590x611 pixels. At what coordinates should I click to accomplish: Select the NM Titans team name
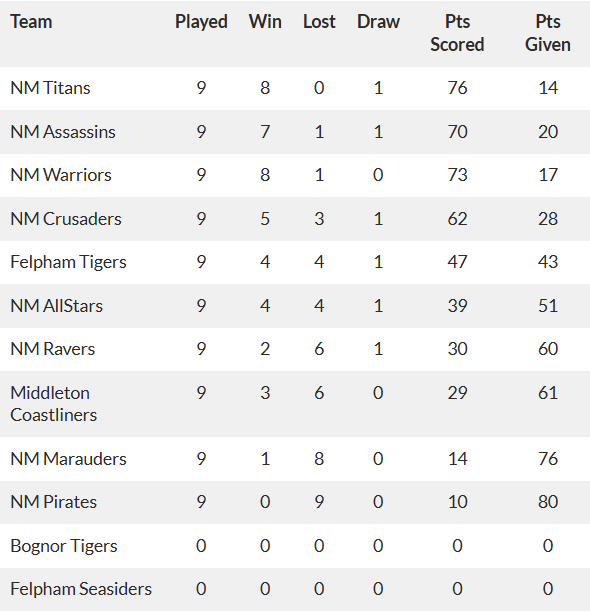(x=50, y=88)
